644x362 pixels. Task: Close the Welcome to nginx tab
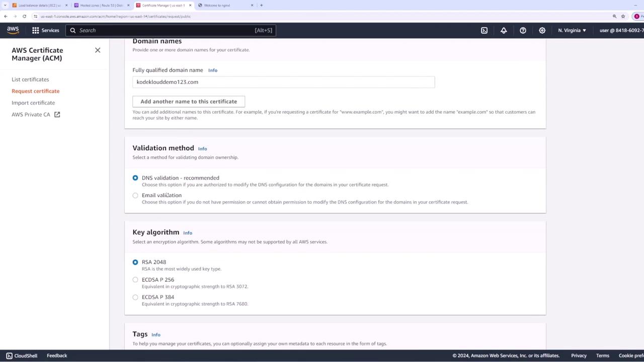[x=252, y=6]
